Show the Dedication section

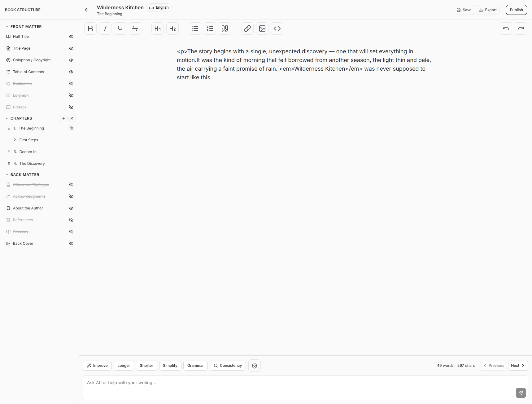(71, 84)
